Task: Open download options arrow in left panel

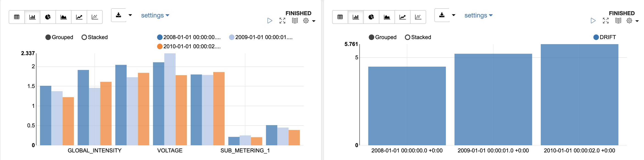Action: point(130,15)
